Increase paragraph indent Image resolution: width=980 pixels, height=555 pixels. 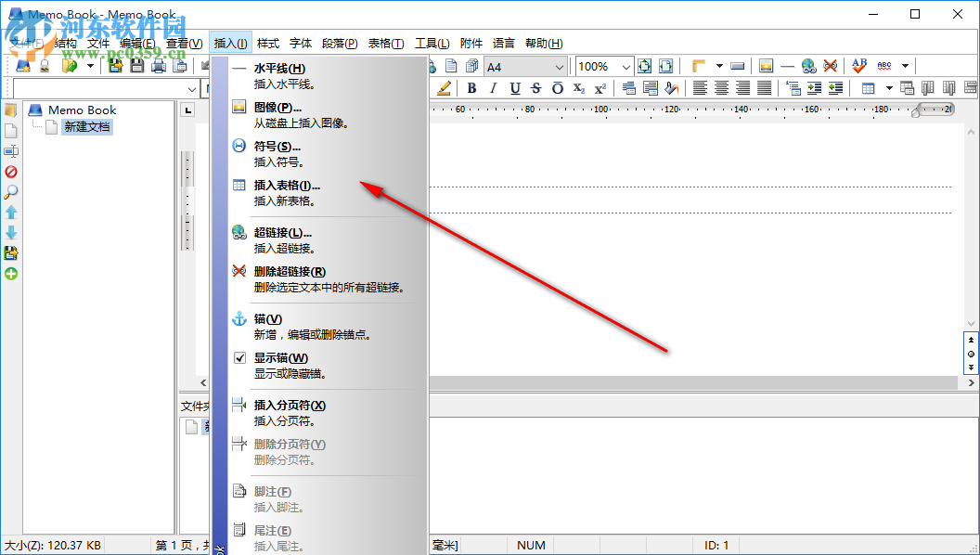pyautogui.click(x=814, y=88)
